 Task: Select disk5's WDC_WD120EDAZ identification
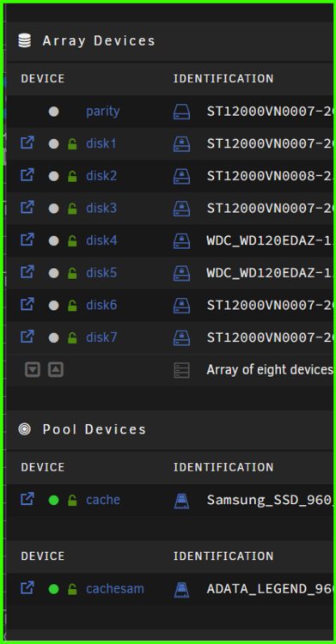coord(270,273)
